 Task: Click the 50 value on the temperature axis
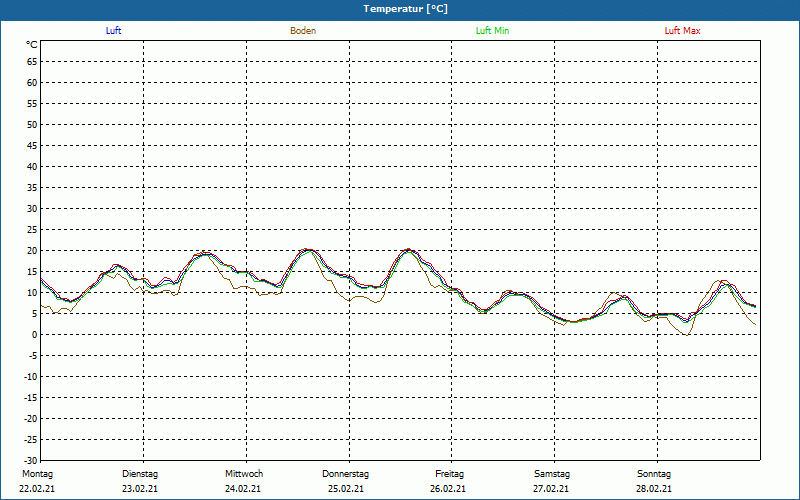click(x=32, y=125)
